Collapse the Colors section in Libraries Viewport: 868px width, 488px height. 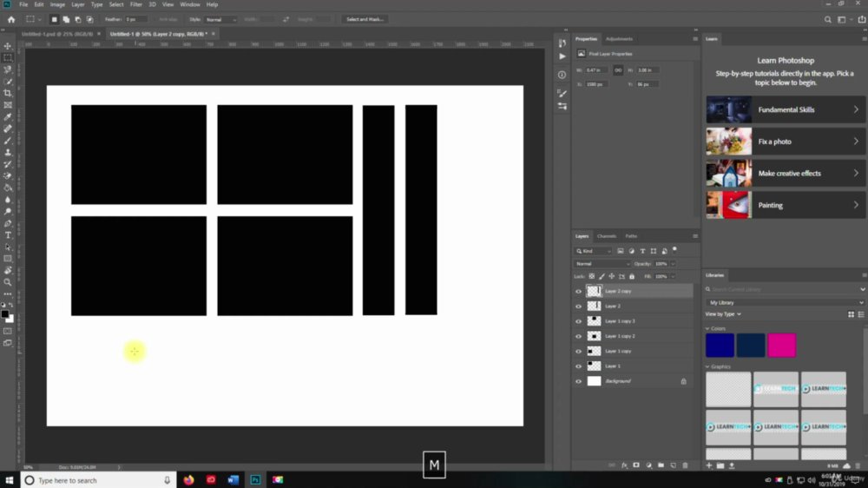click(707, 328)
